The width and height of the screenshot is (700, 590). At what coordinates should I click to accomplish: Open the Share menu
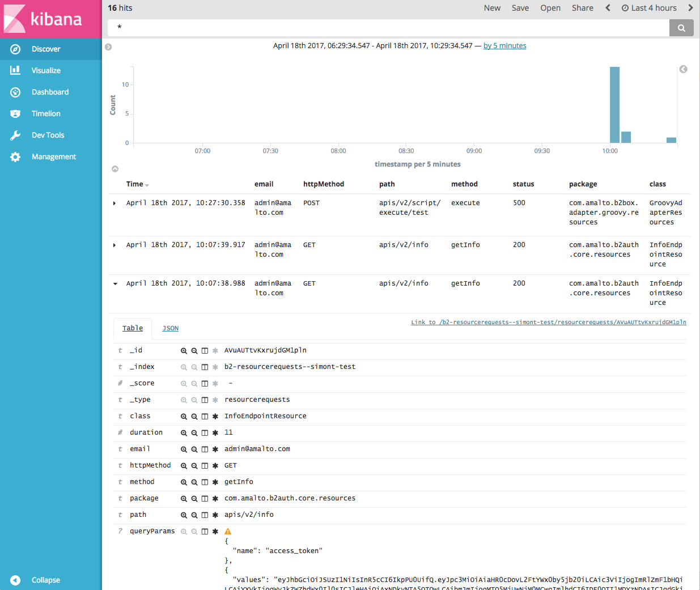[583, 8]
